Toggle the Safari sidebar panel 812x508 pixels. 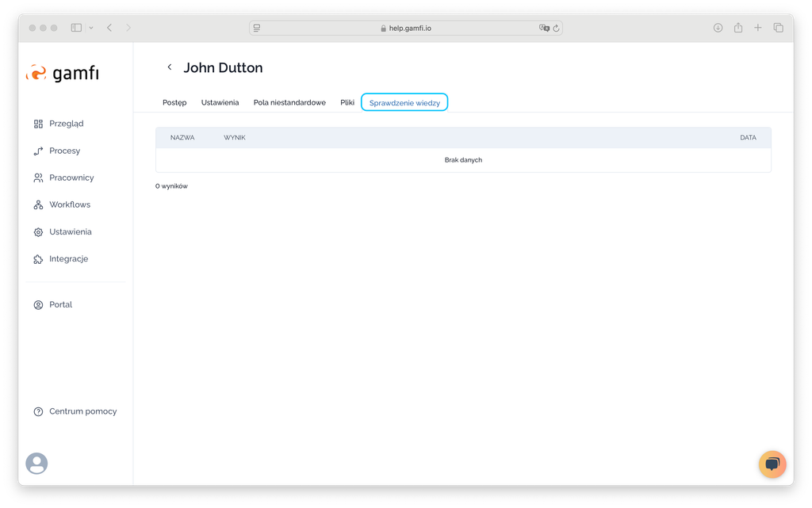[76, 28]
